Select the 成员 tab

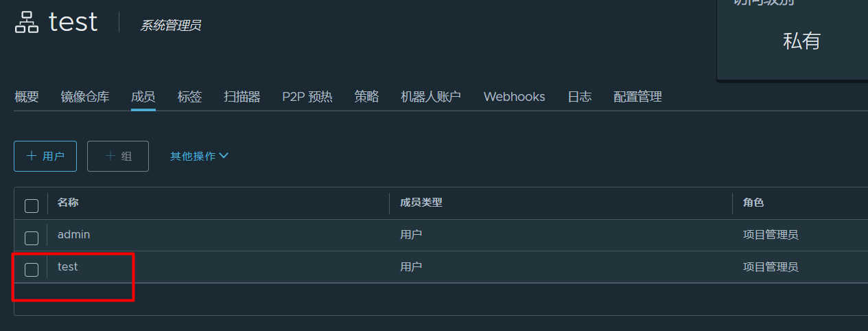tap(143, 97)
